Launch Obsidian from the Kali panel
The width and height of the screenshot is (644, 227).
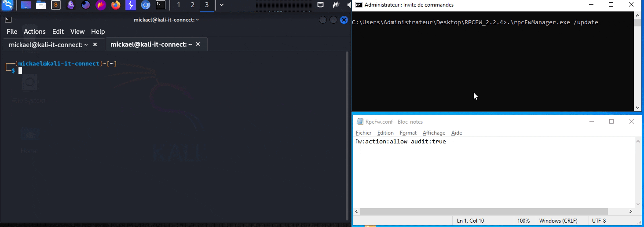click(71, 5)
